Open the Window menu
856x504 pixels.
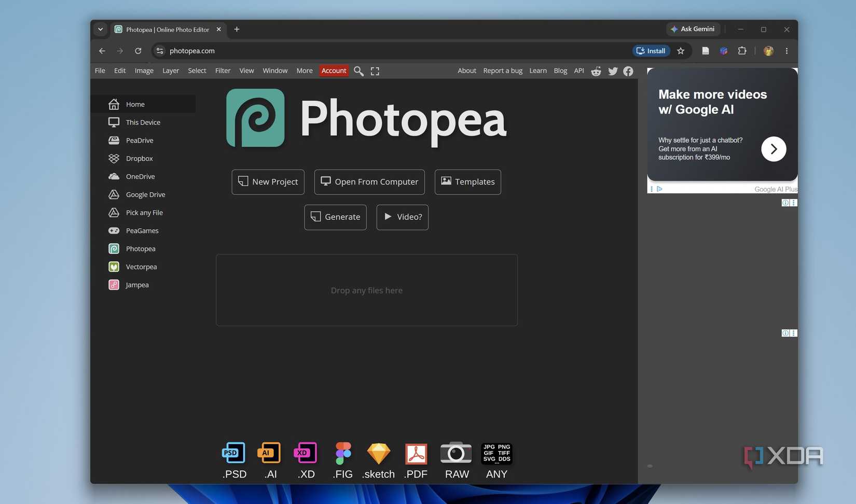tap(275, 71)
